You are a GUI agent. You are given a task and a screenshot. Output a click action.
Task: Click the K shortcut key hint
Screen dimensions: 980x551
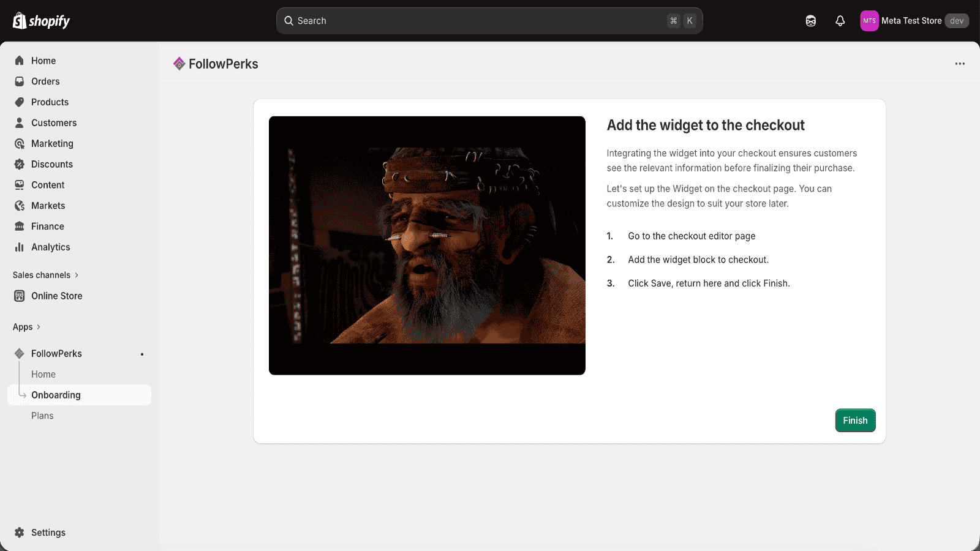[x=690, y=21]
